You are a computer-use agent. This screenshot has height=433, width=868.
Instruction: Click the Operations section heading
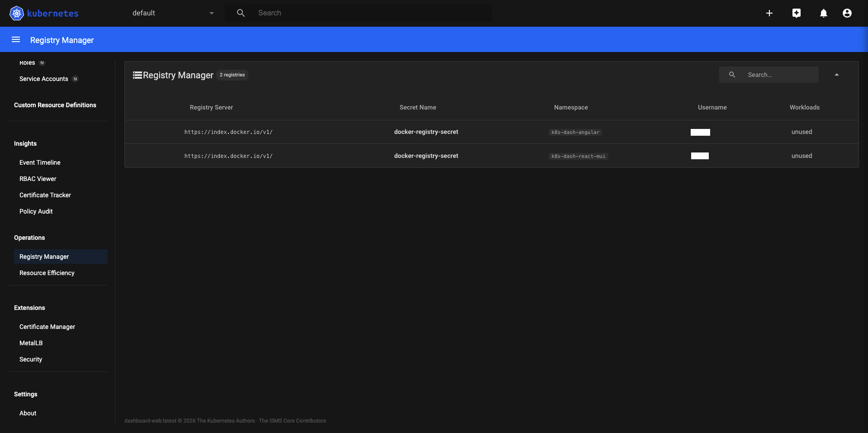29,238
